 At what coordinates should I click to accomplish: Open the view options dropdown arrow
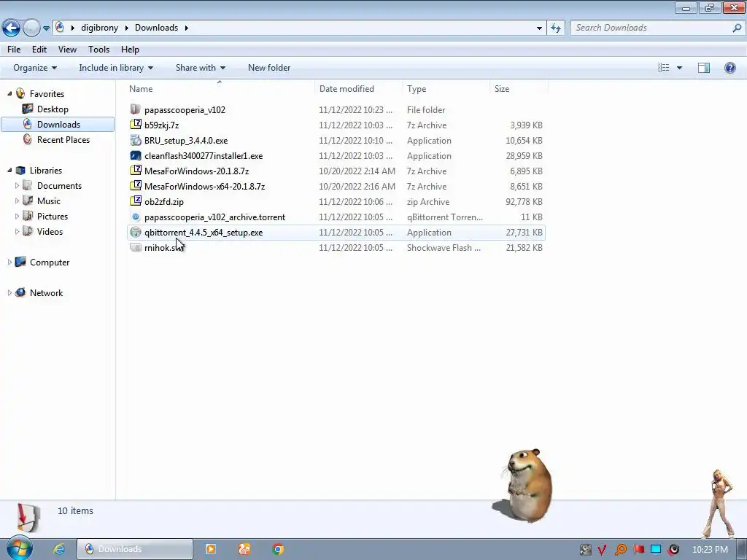tap(679, 68)
